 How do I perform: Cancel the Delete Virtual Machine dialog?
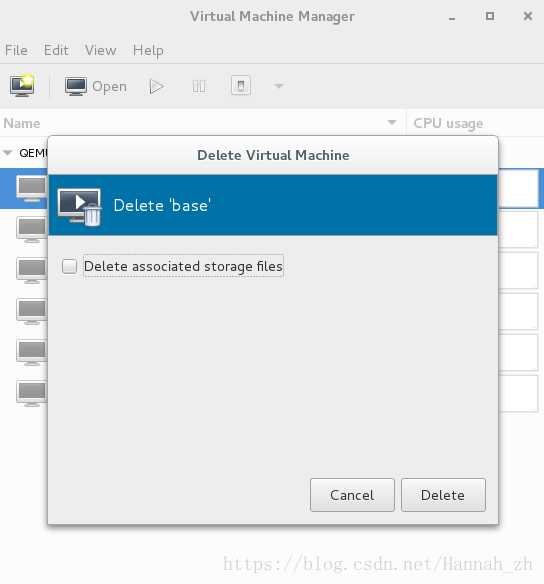pos(352,495)
